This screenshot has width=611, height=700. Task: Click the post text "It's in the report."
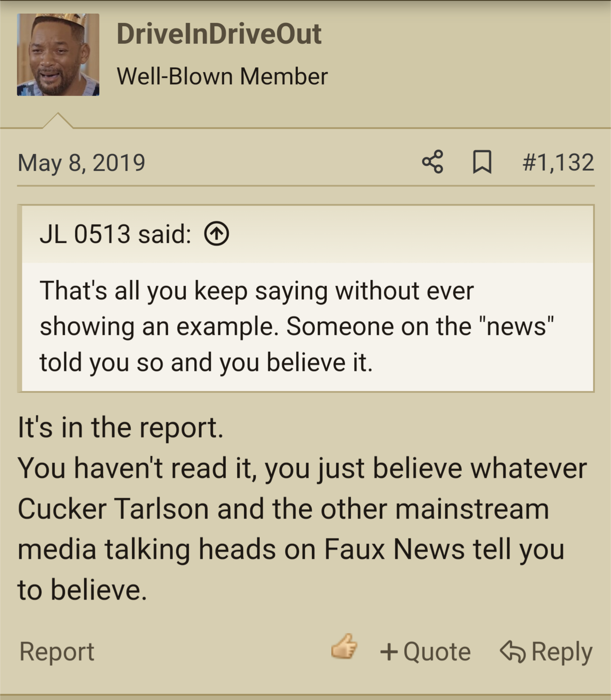121,427
